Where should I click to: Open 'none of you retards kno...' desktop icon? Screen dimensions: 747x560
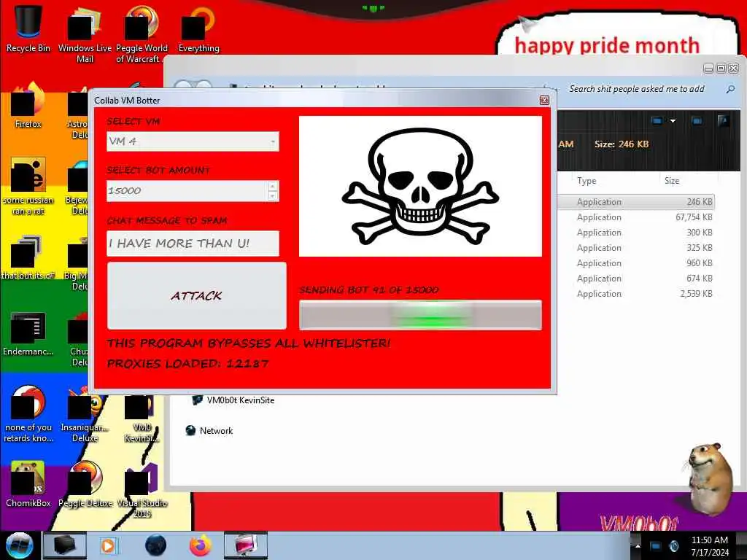[28, 414]
